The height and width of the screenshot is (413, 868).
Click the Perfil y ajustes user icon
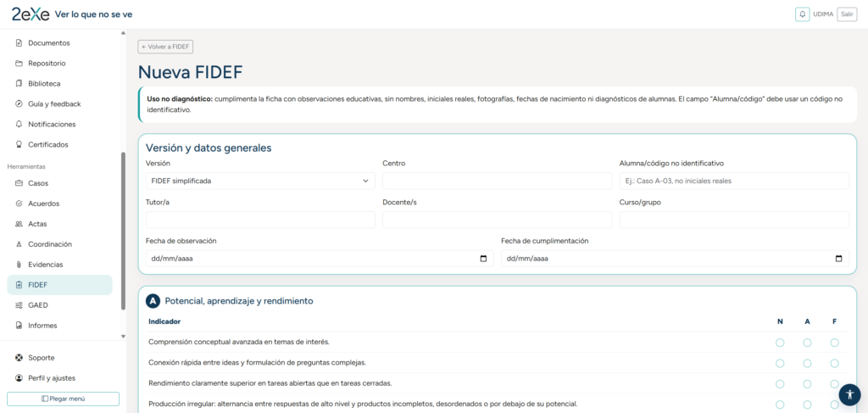[x=19, y=378]
